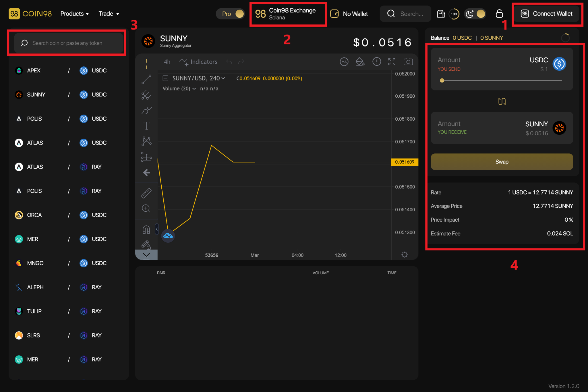This screenshot has height=392, width=588.
Task: Select the MNGO / USDC pair
Action: click(69, 263)
